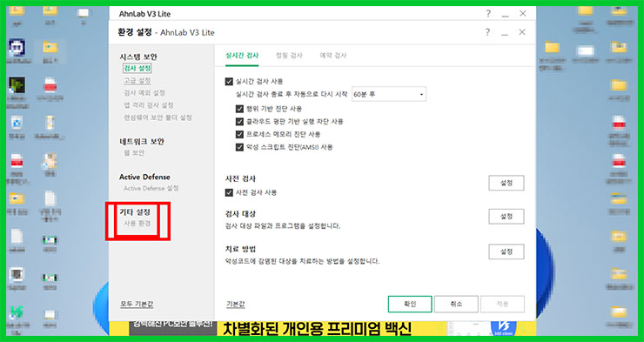Screen dimensions: 644x342
Task: Open help in the main AhnLab V3 Lite window
Action: pos(488,14)
